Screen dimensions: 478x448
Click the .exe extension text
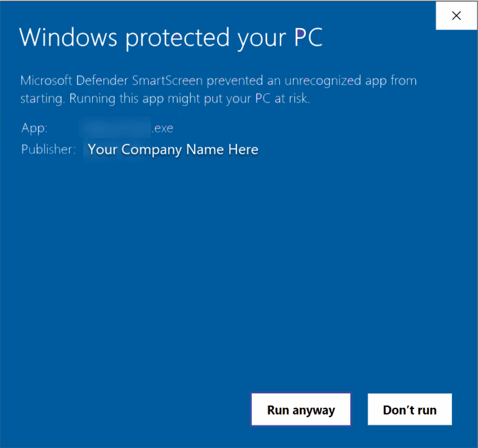coord(163,128)
